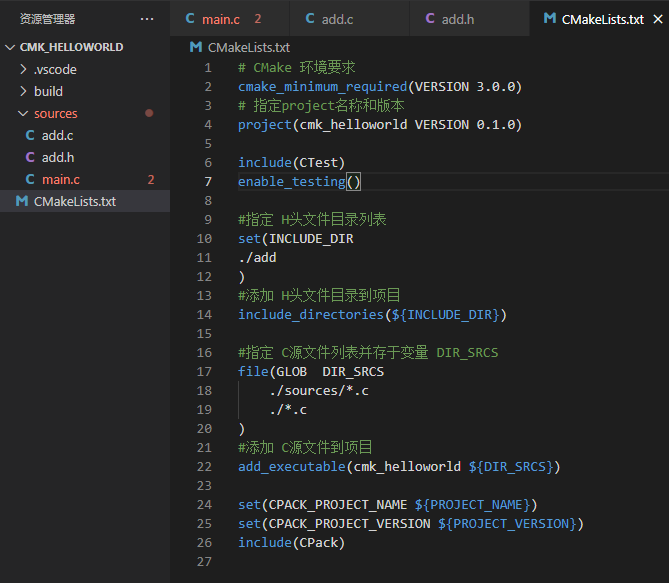Screen dimensions: 669x583
Task: Click the M icon on CMakeLists.txt tab
Action: 549,19
